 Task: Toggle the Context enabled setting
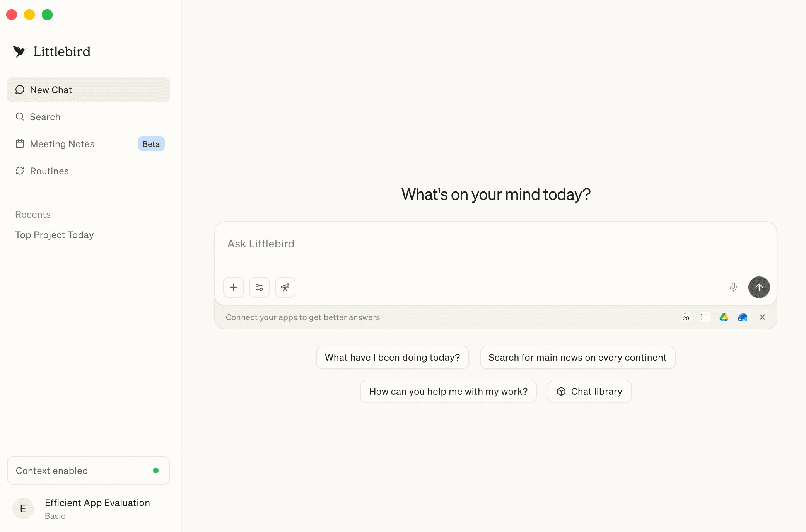(x=88, y=471)
